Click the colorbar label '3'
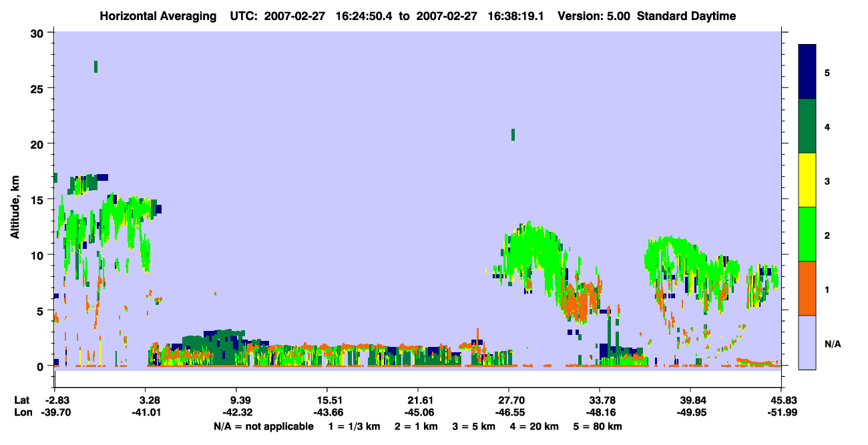The image size is (868, 445). 827,181
